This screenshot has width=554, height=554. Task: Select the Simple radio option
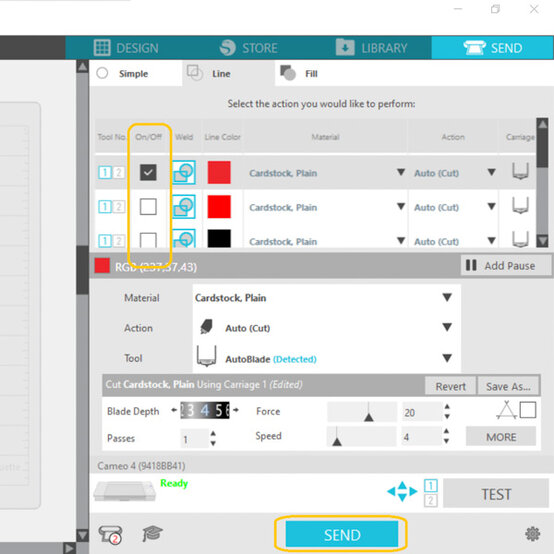coord(102,73)
